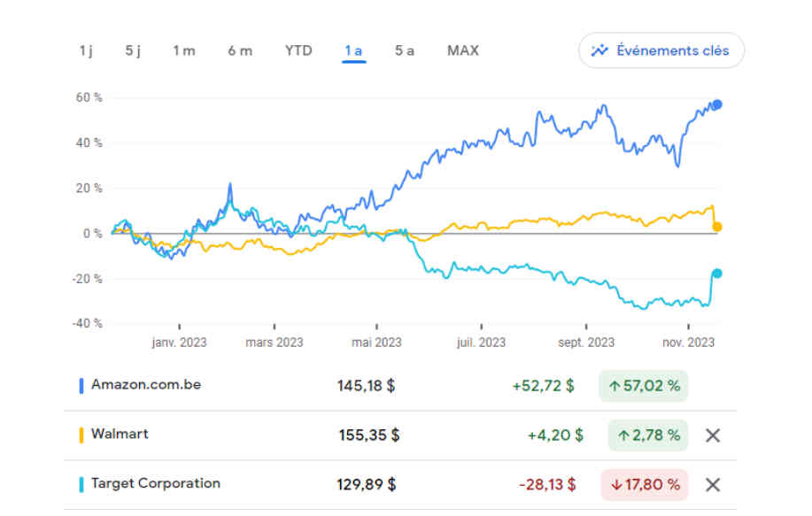Click Amazon's blue color marker
812x516 pixels.
[x=81, y=386]
